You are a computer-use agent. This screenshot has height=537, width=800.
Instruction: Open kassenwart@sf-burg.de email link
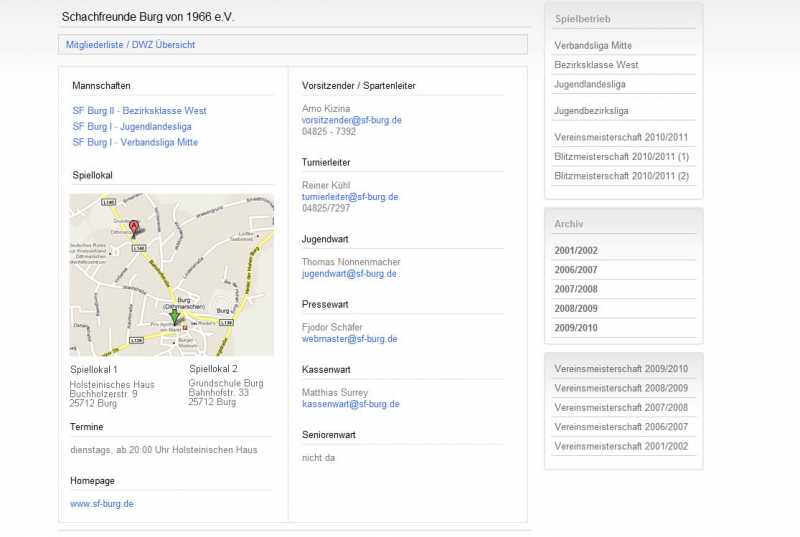tap(350, 404)
